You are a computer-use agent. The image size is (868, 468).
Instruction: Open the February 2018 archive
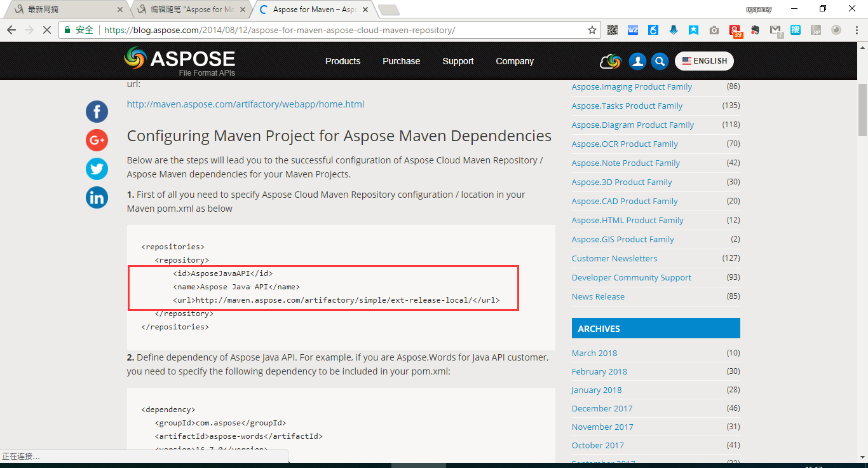pos(599,371)
